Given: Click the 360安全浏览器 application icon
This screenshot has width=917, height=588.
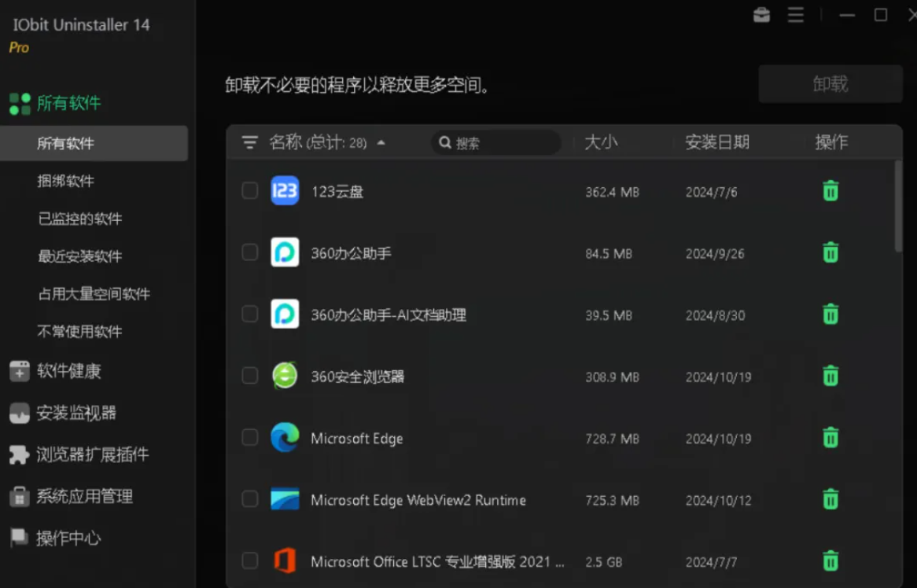Looking at the screenshot, I should (285, 376).
